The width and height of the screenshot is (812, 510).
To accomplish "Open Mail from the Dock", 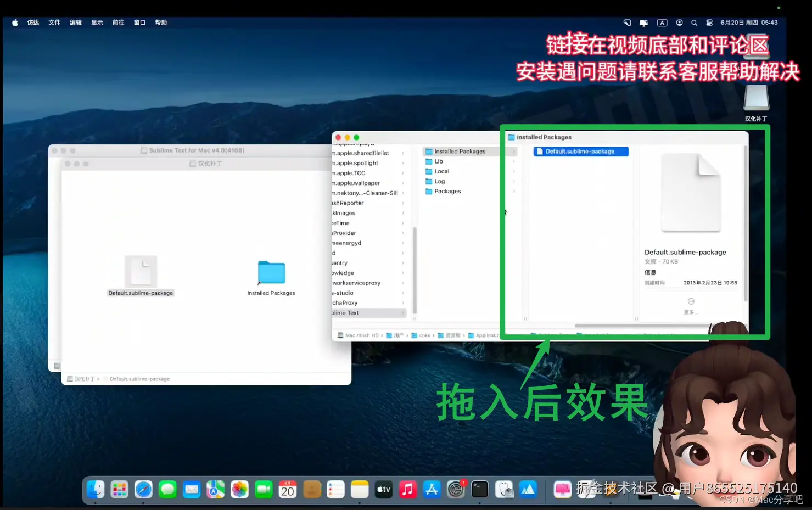I will [192, 489].
